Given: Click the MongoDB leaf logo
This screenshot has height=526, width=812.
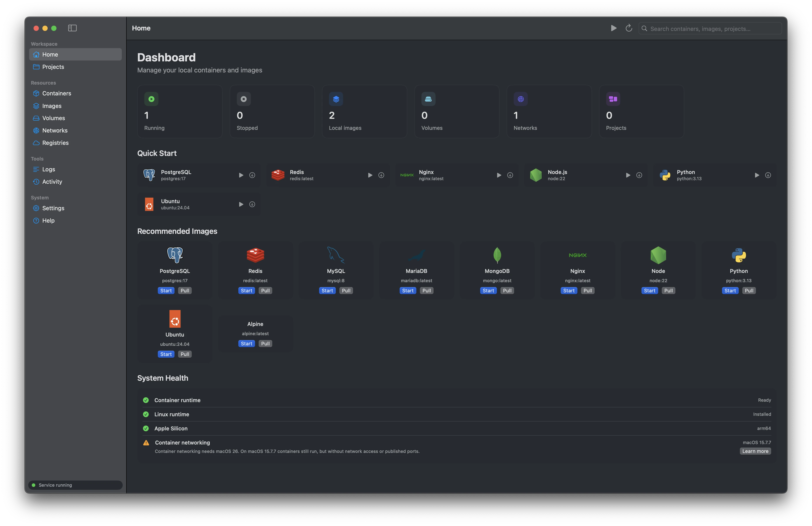Looking at the screenshot, I should (497, 255).
